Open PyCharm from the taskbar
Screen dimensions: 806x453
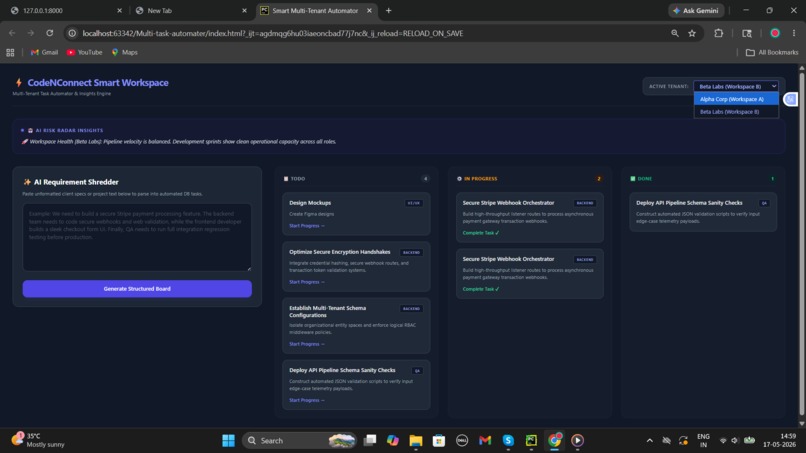[x=531, y=441]
